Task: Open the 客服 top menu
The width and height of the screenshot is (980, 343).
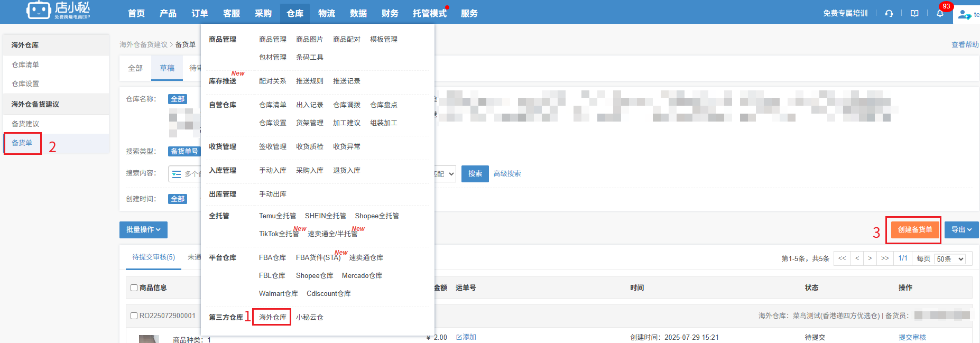Action: [x=232, y=13]
